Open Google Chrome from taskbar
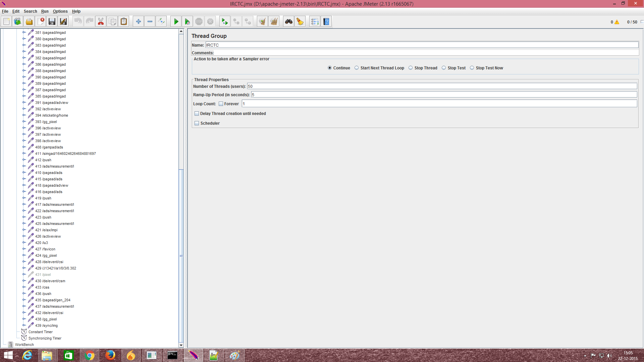The width and height of the screenshot is (644, 362). 89,355
